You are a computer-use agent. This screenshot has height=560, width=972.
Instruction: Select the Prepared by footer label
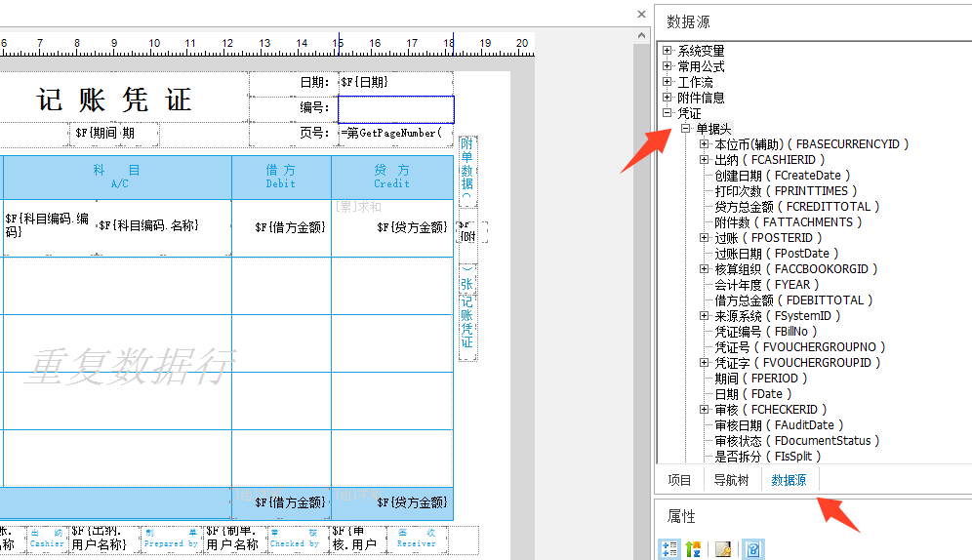pos(171,539)
